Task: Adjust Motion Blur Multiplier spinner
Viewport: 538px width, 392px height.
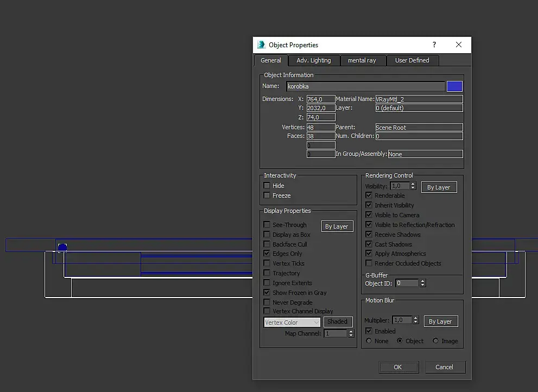Action: click(415, 320)
